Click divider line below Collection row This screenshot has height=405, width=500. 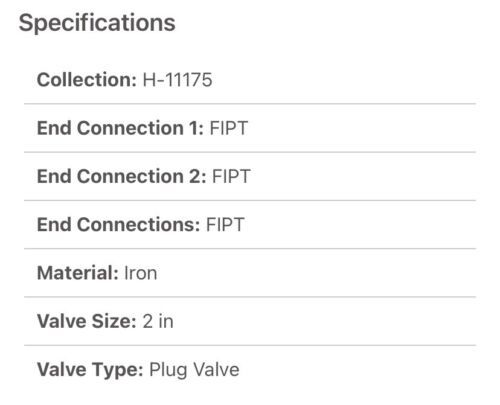(250, 104)
